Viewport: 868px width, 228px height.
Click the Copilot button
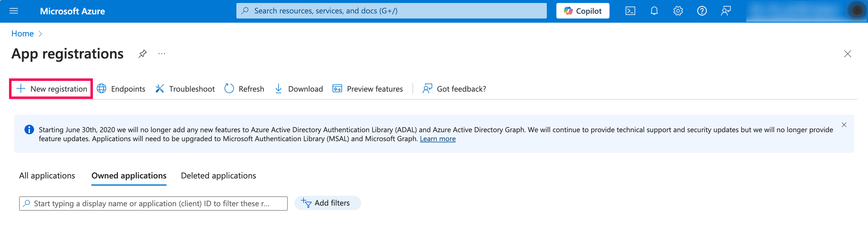(583, 11)
